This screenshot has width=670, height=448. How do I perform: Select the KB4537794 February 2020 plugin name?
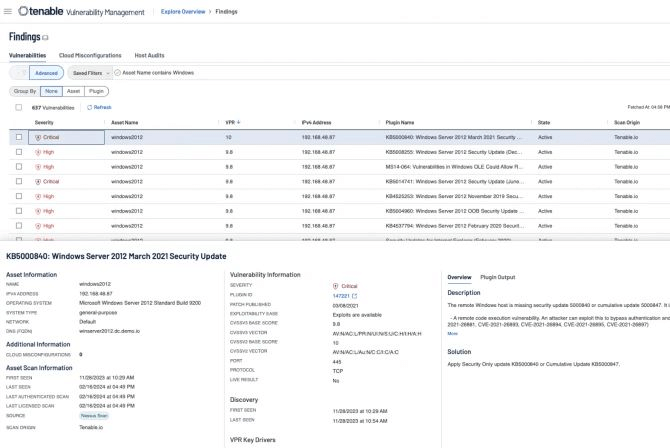455,226
